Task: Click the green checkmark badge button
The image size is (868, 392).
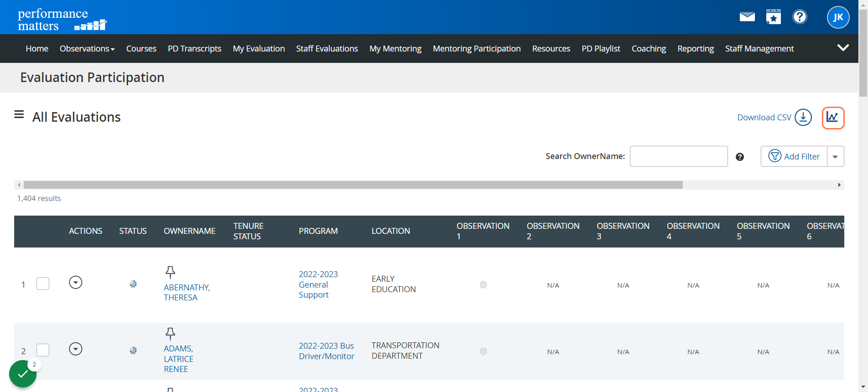Action: (23, 374)
